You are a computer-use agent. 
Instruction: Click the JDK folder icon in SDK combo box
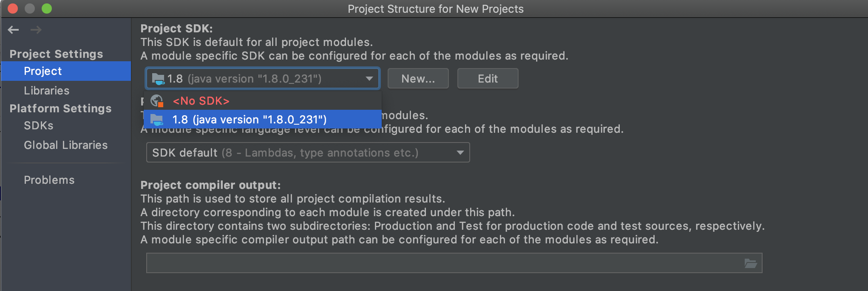[158, 79]
